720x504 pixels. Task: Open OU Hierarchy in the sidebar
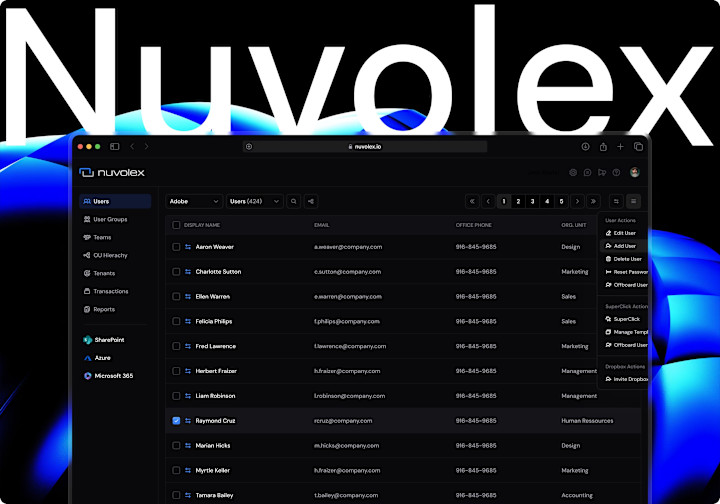tap(106, 255)
